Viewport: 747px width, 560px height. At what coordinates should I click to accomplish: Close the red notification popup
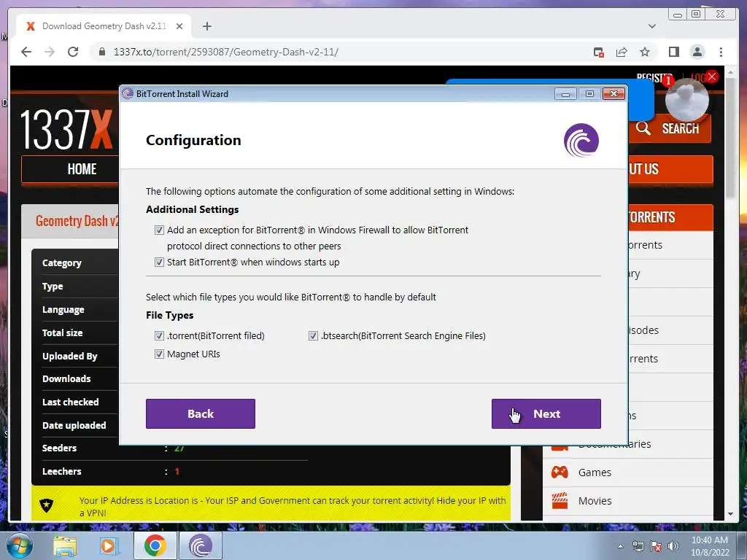[x=712, y=77]
